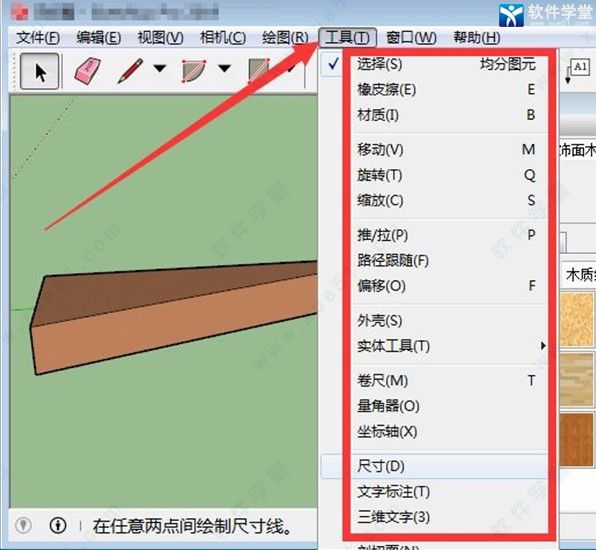Open the 相机(C) menu
This screenshot has width=596, height=550.
point(223,38)
